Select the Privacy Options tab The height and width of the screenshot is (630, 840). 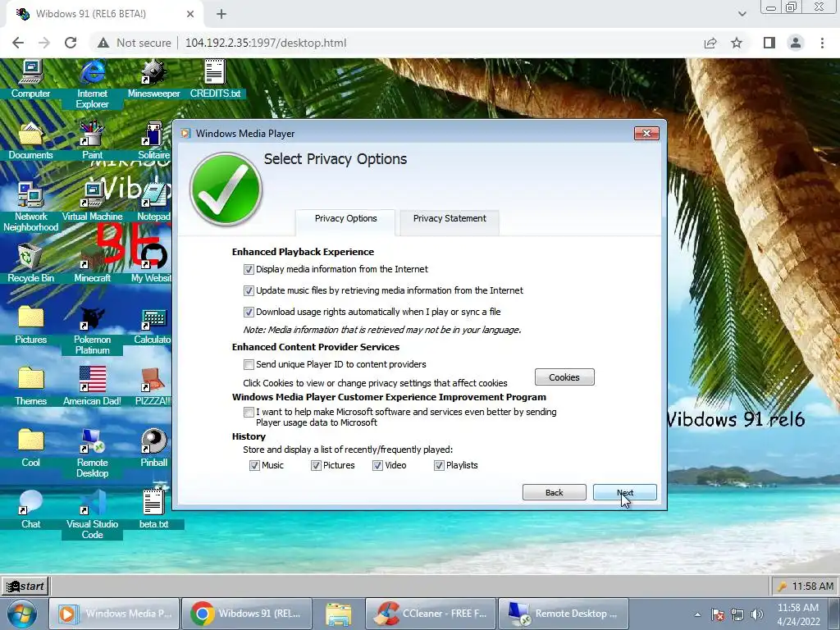point(345,221)
